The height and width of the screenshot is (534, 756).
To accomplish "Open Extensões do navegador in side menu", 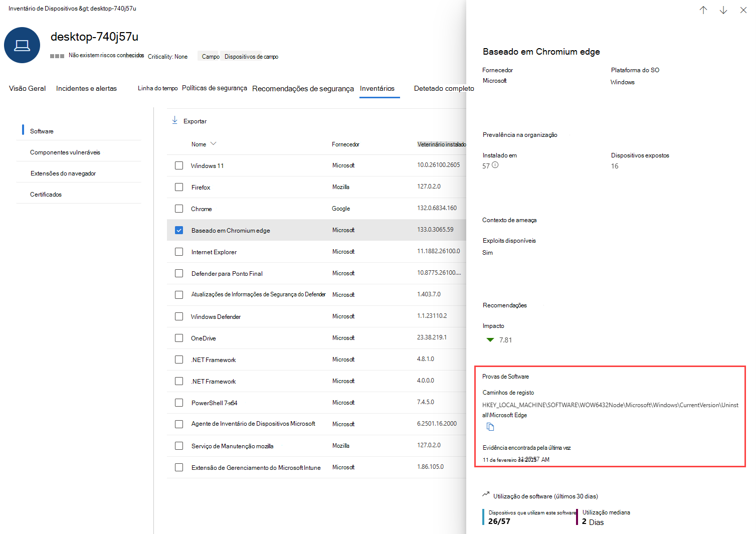I will coord(63,173).
